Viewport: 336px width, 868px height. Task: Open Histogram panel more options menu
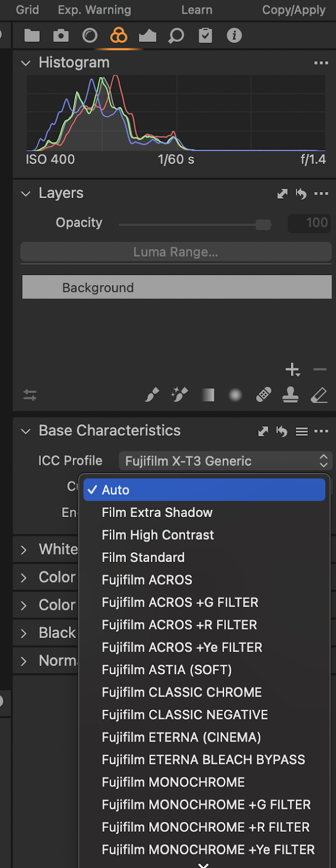tap(321, 63)
